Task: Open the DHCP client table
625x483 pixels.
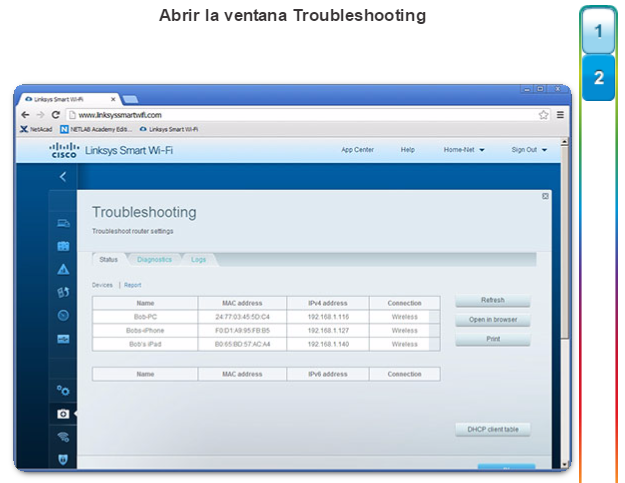Action: click(x=493, y=430)
